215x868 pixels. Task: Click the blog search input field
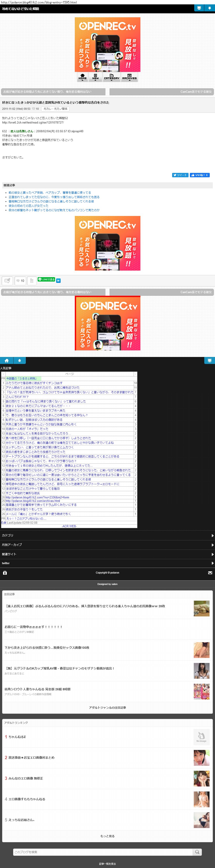pos(103,851)
